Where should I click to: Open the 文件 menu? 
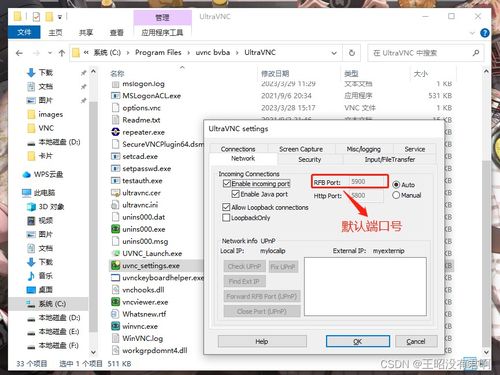point(24,32)
